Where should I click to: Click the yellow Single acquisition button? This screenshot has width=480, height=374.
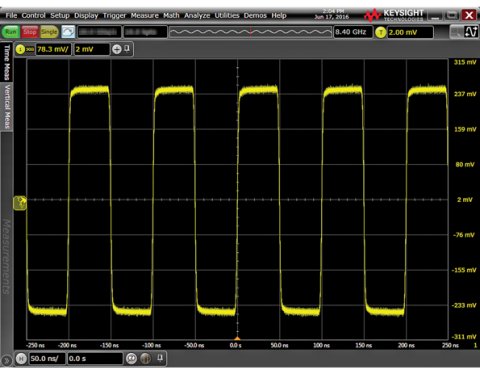click(49, 32)
